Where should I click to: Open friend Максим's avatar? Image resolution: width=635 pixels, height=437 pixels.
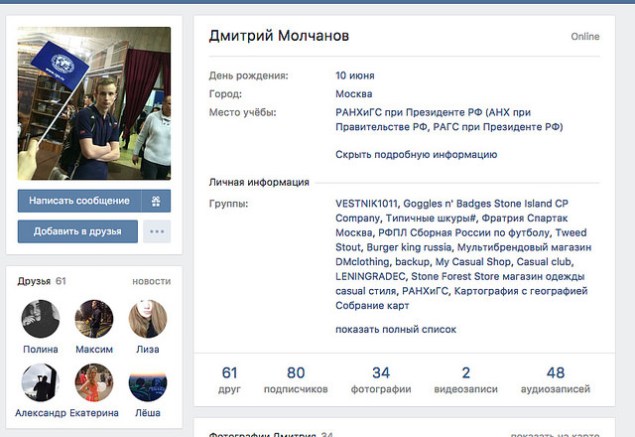pos(94,319)
